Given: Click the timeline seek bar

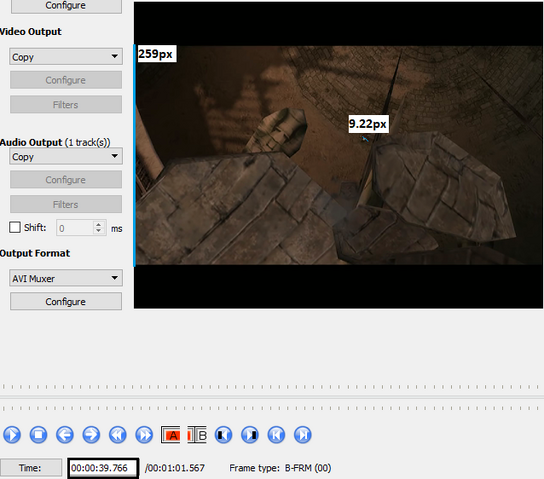Looking at the screenshot, I should click(x=272, y=397).
